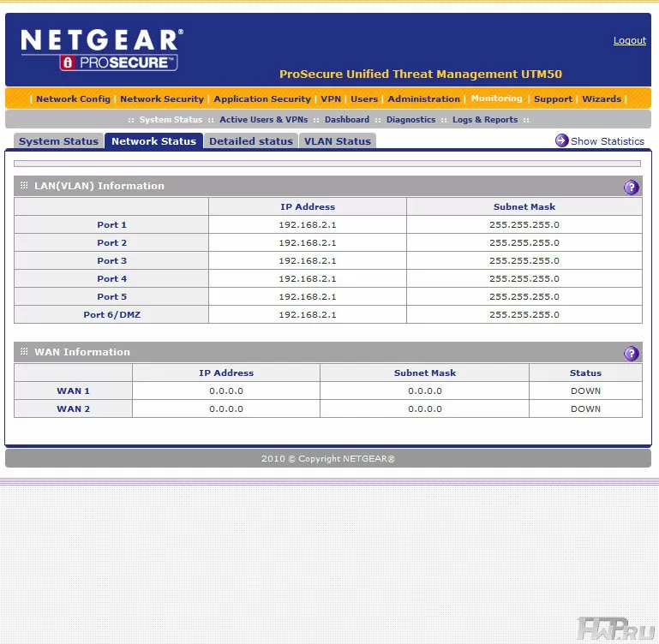The width and height of the screenshot is (659, 644).
Task: Open the Network Security menu
Action: 162,98
